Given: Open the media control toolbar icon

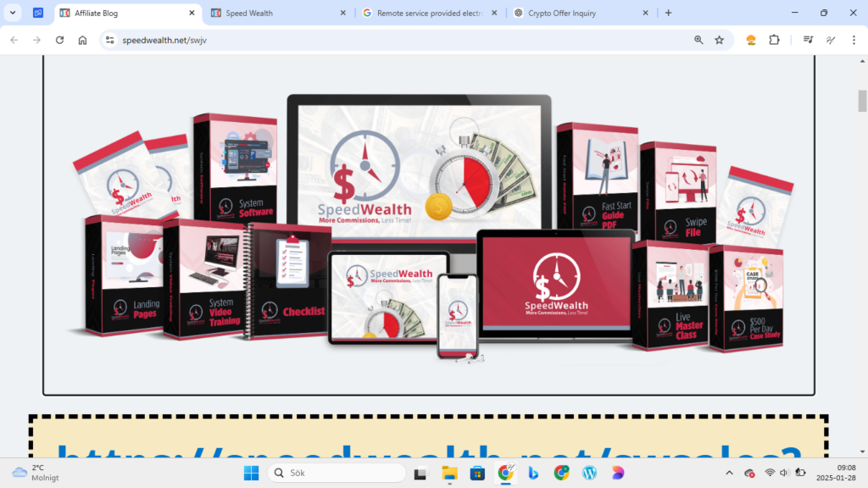Looking at the screenshot, I should [808, 40].
